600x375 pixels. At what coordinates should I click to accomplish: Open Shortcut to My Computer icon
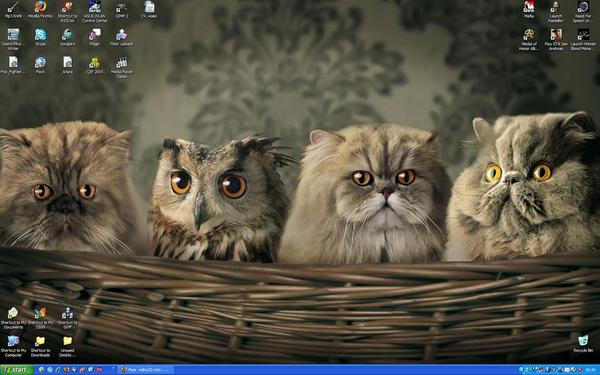tap(13, 346)
